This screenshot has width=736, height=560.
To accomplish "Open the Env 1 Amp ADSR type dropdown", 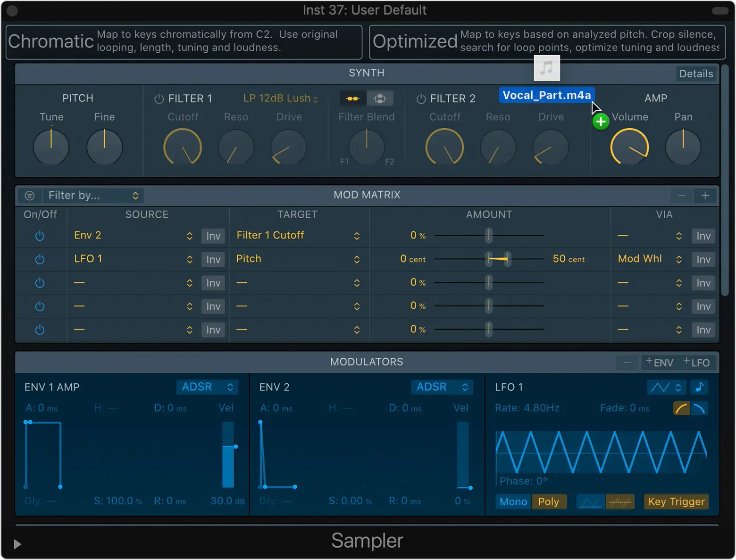I will coord(207,387).
